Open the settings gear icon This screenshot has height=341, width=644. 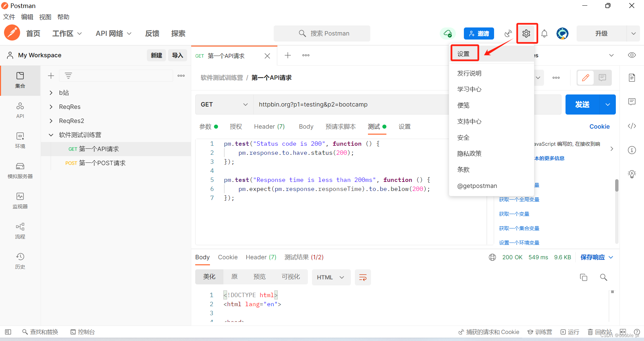(x=526, y=33)
